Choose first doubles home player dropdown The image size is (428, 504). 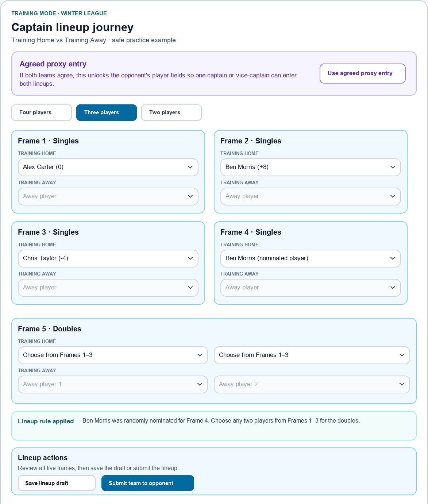point(113,355)
